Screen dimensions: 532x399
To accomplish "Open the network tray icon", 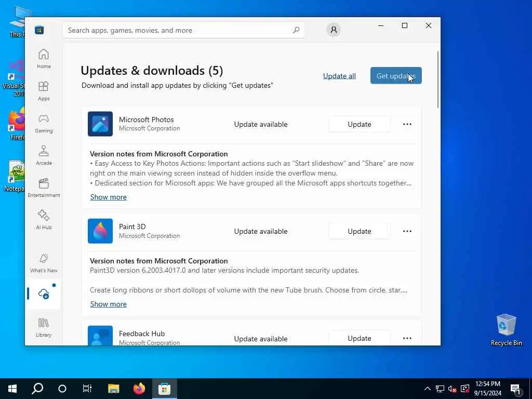I will pos(440,389).
